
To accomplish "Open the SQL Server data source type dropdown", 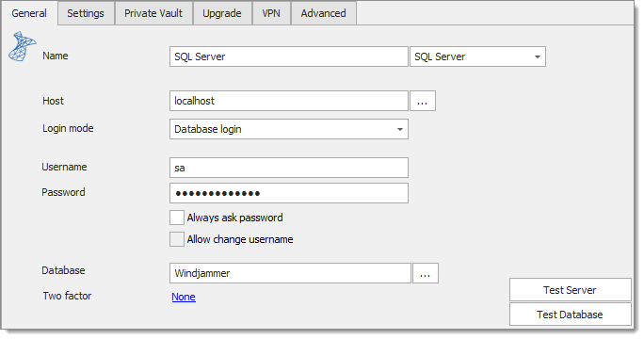I will pyautogui.click(x=477, y=56).
